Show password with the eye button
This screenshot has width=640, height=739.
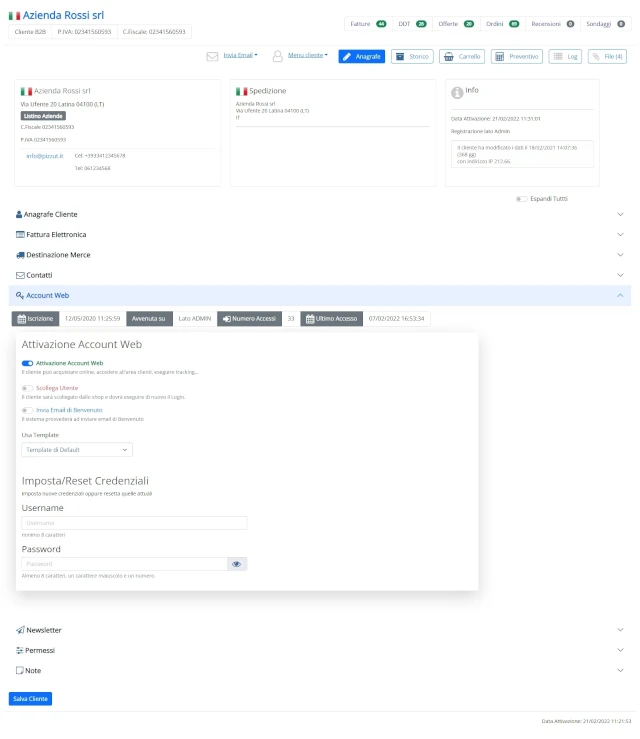tap(237, 564)
